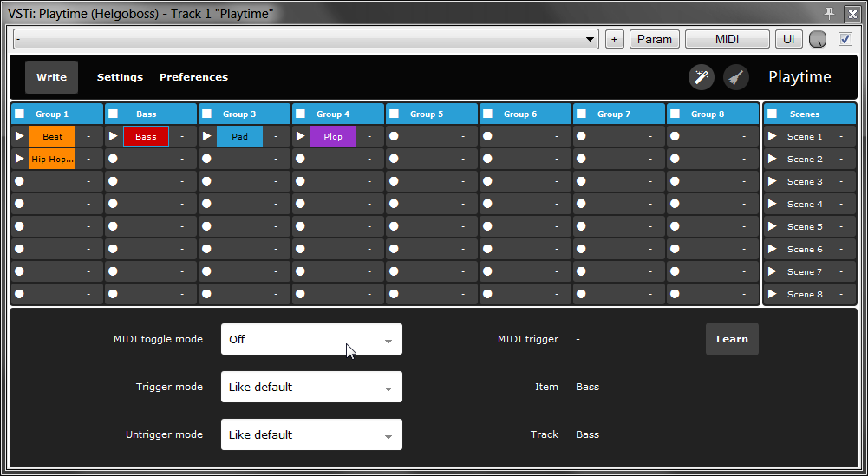Open the Preferences tab
Image resolution: width=868 pixels, height=476 pixels.
[x=193, y=77]
